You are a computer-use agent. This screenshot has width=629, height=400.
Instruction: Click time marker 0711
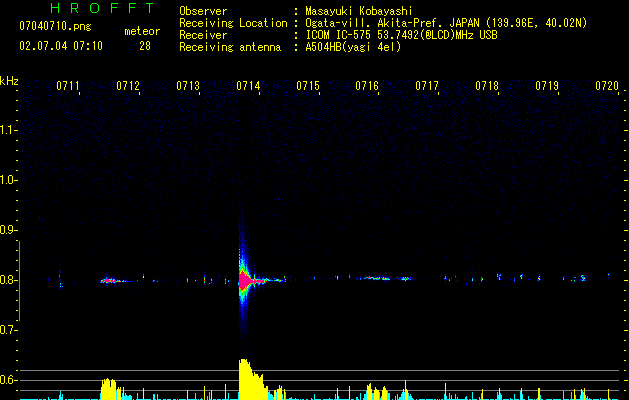(68, 86)
